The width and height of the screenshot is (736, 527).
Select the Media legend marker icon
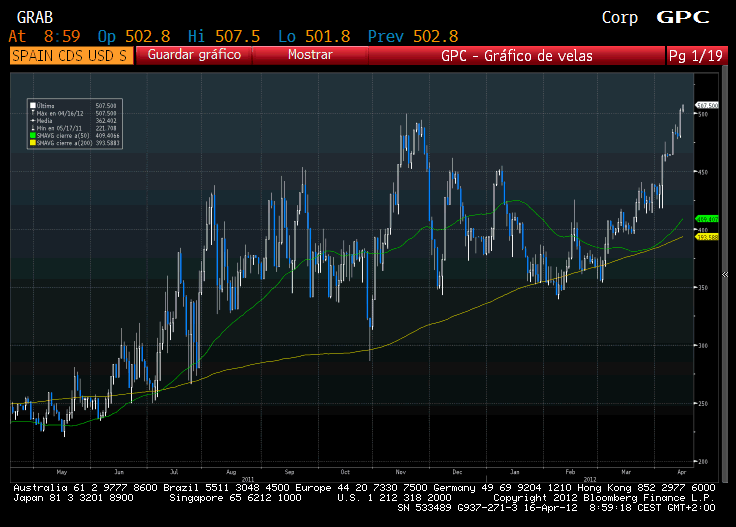point(33,121)
